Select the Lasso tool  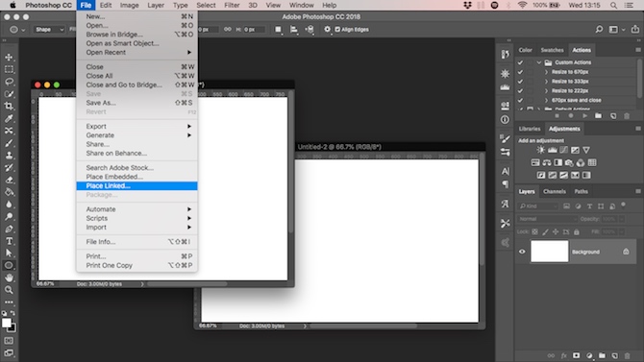click(9, 82)
